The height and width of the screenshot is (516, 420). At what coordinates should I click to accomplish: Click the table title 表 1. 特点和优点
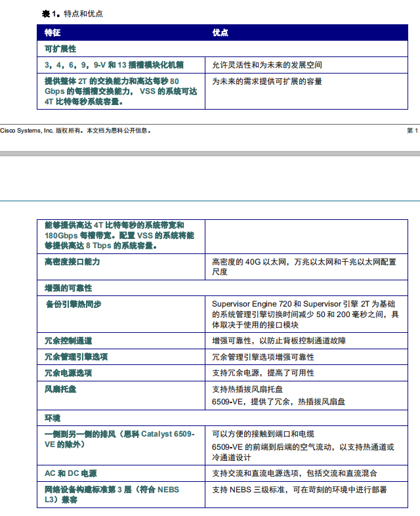[72, 13]
